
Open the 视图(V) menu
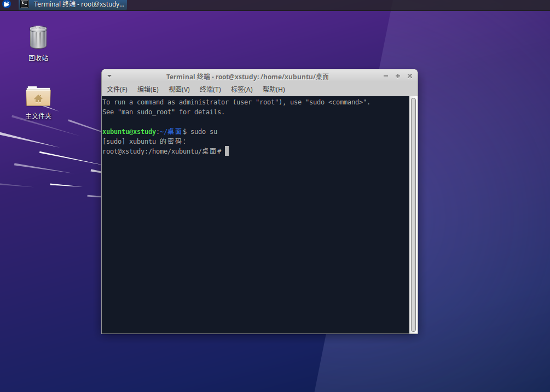coord(180,89)
